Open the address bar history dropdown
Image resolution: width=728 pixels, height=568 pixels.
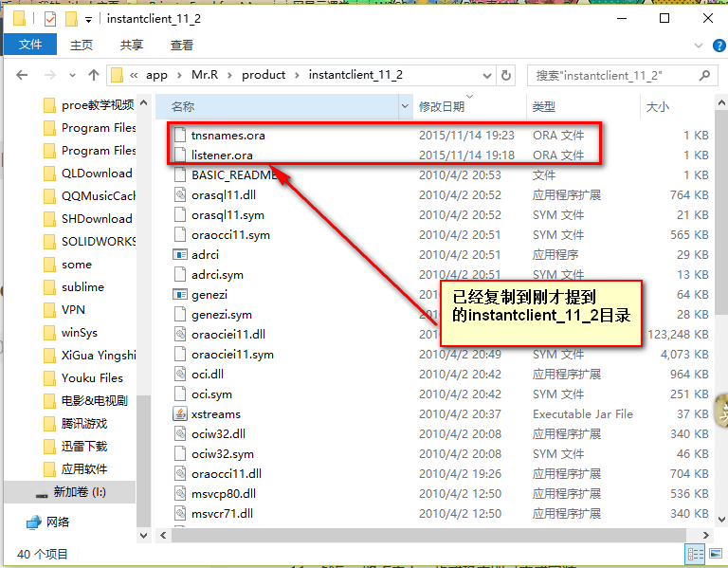click(486, 75)
